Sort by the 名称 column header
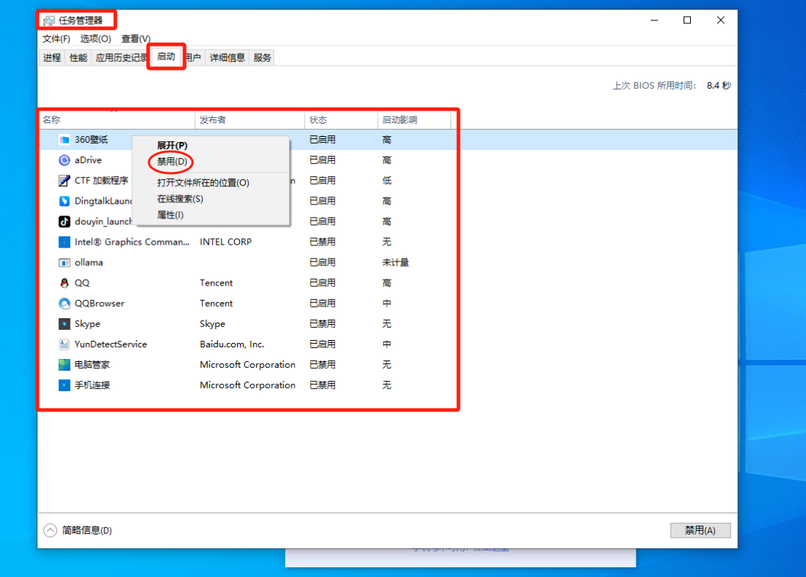This screenshot has width=806, height=577. 118,120
